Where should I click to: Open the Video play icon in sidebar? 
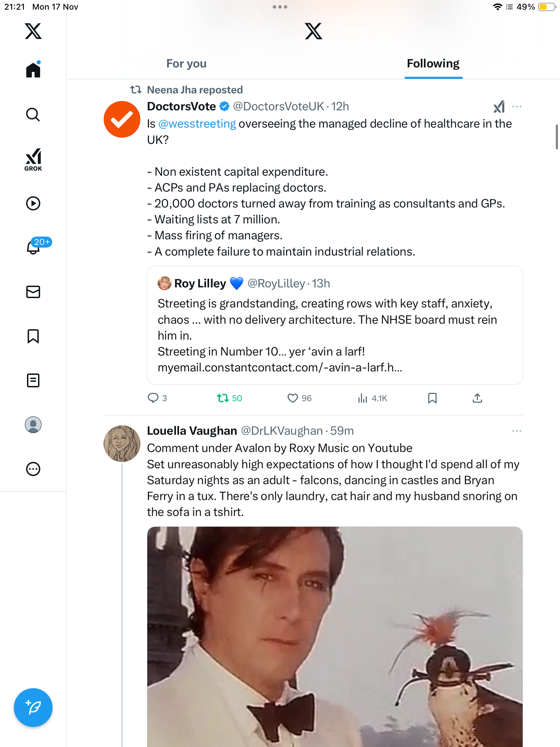(x=33, y=203)
